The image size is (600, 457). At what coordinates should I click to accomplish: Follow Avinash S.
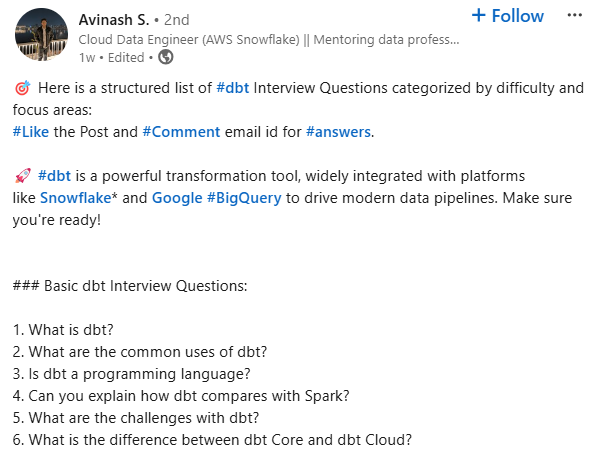(508, 16)
